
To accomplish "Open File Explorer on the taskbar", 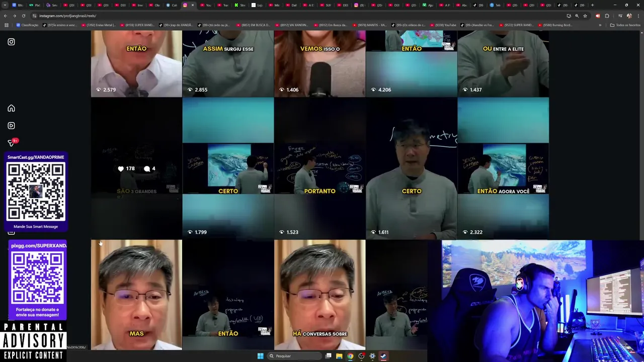I will (339, 356).
